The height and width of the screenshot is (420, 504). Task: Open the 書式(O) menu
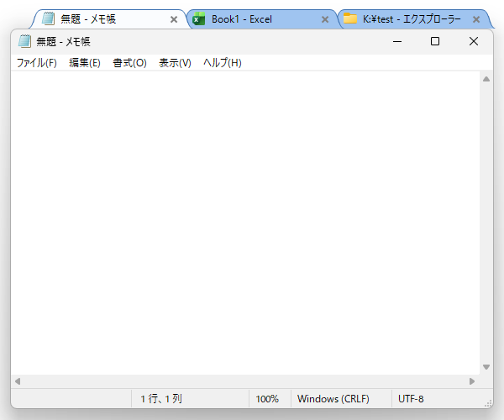[129, 63]
